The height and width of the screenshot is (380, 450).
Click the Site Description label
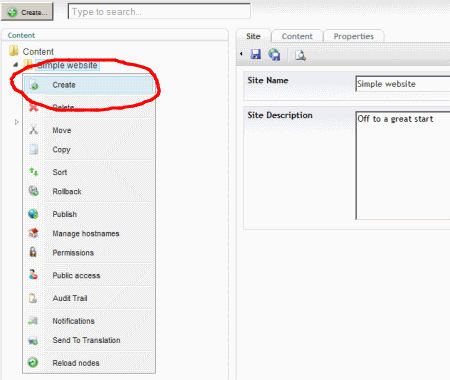click(280, 115)
